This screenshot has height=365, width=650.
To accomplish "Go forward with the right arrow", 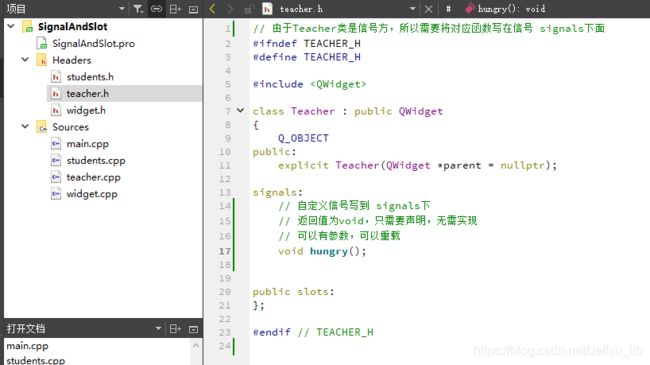I will pos(230,9).
